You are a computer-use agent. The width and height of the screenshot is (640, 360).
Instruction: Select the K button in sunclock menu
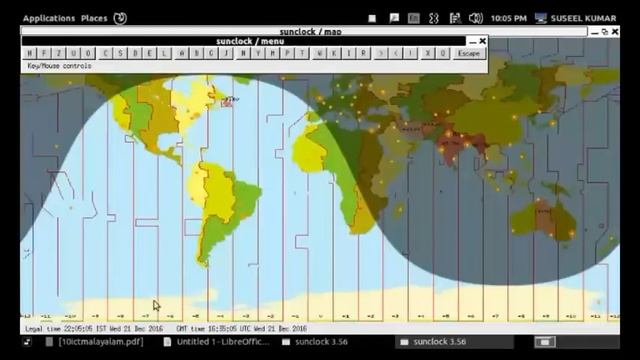click(334, 53)
